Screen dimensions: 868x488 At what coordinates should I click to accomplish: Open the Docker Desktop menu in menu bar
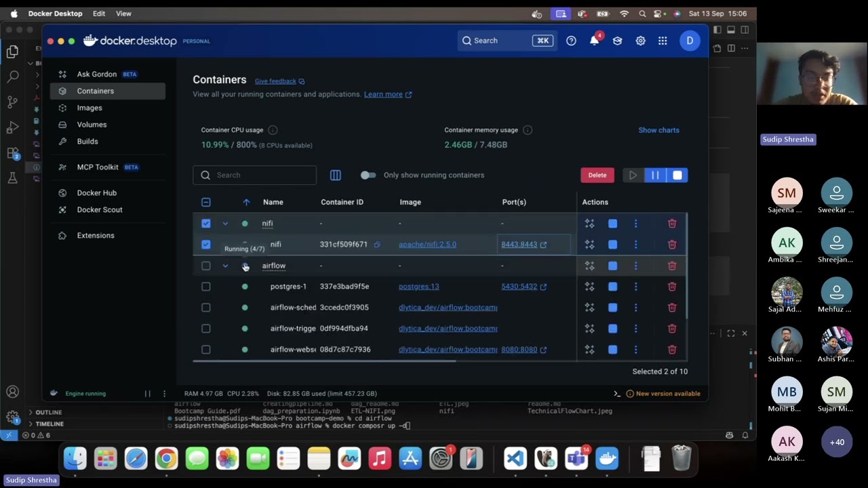(x=55, y=14)
